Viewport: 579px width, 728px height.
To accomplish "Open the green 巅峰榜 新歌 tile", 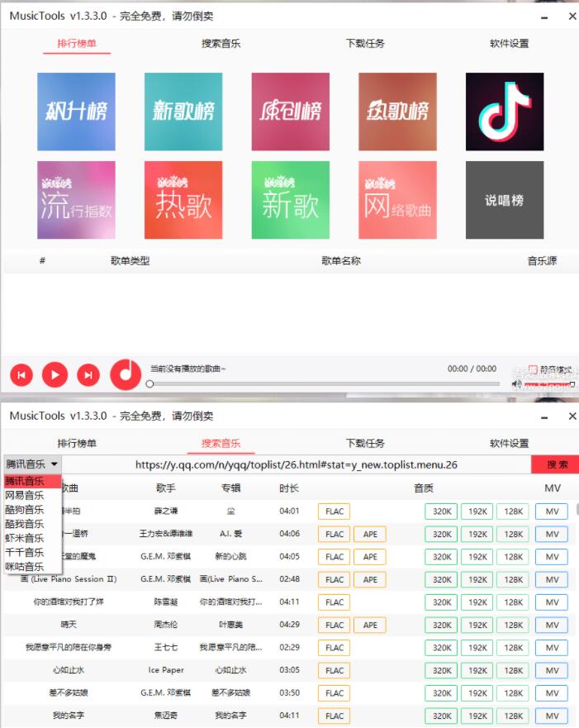I will [291, 200].
